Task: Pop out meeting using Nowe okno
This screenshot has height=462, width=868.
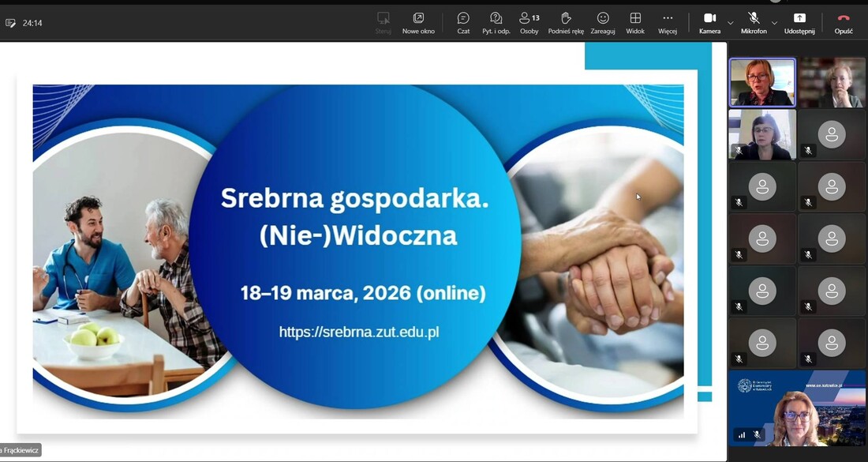Action: coord(418,23)
